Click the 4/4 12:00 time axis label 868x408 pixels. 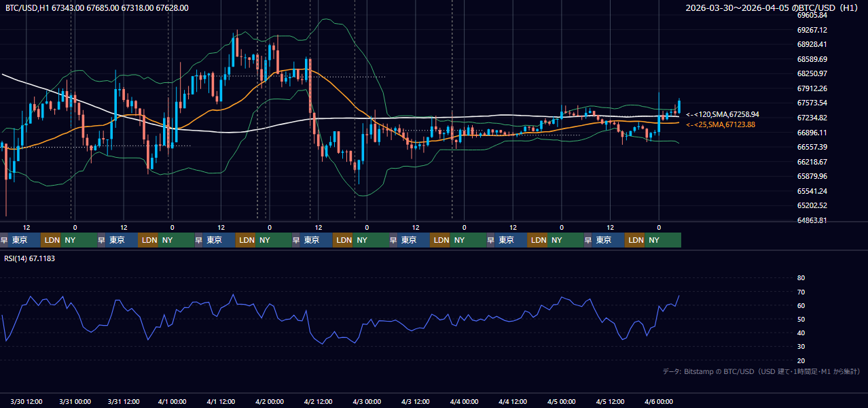coord(513,401)
